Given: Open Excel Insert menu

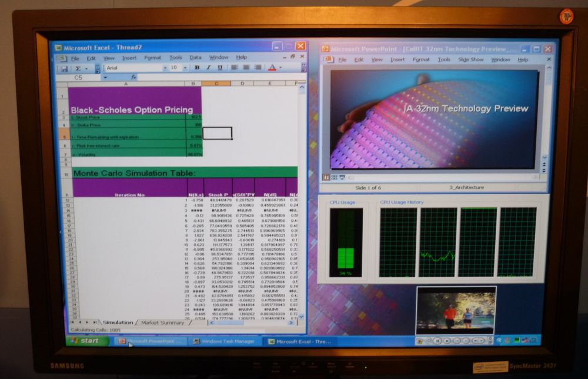Looking at the screenshot, I should [129, 58].
